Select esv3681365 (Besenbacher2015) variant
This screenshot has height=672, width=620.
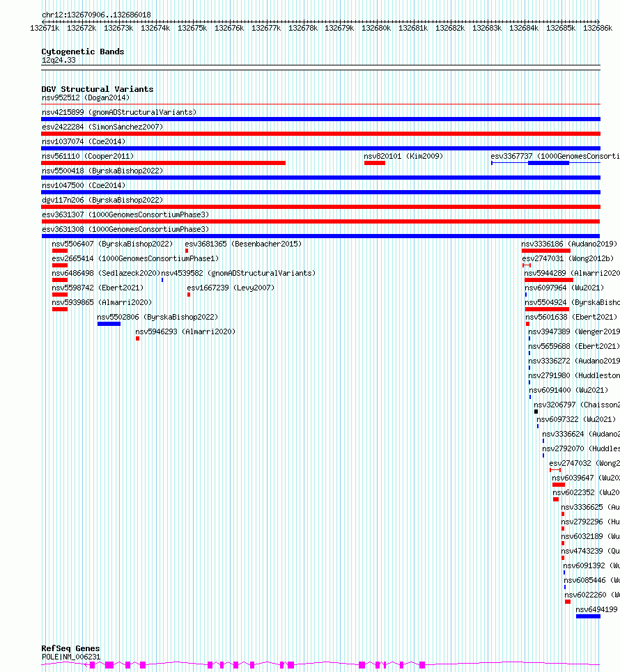(x=243, y=244)
